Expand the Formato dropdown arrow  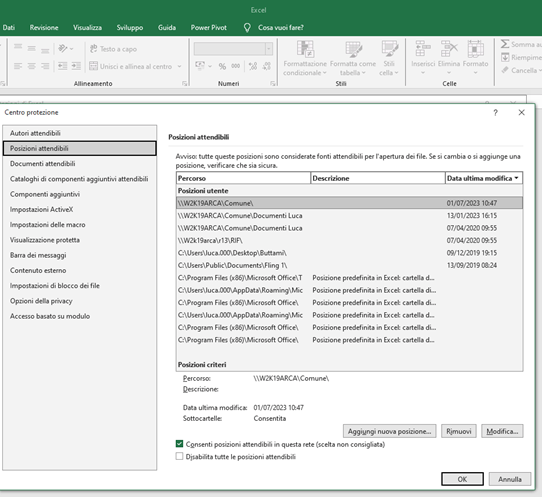pos(475,73)
